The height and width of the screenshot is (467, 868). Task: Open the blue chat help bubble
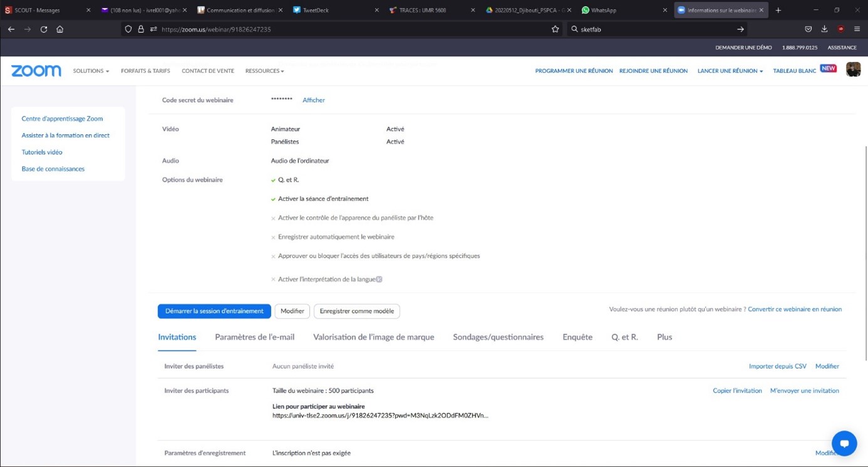point(844,443)
